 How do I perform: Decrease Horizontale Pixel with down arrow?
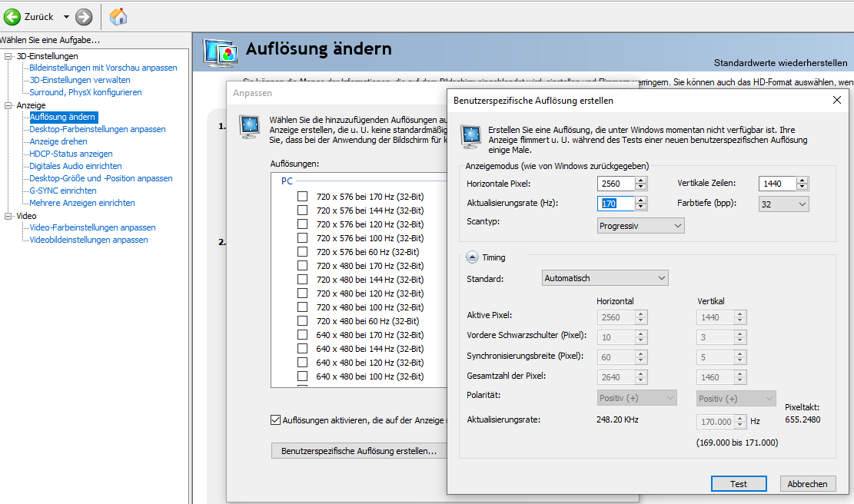pos(641,187)
